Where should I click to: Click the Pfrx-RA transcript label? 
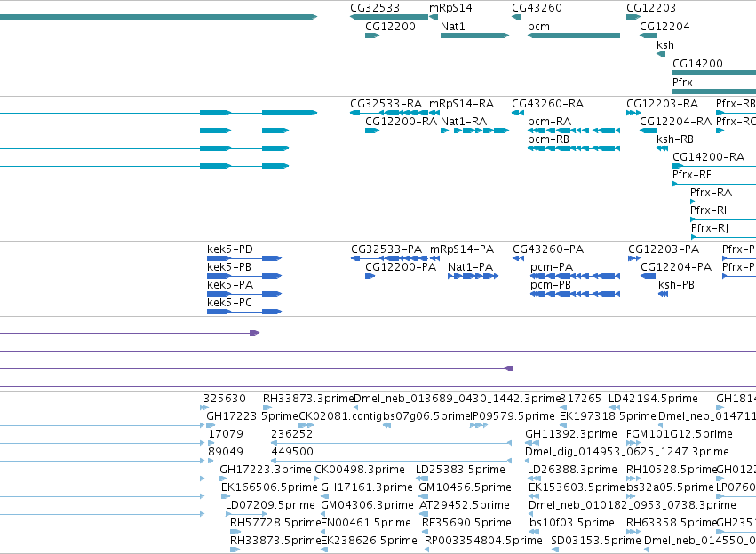click(712, 193)
